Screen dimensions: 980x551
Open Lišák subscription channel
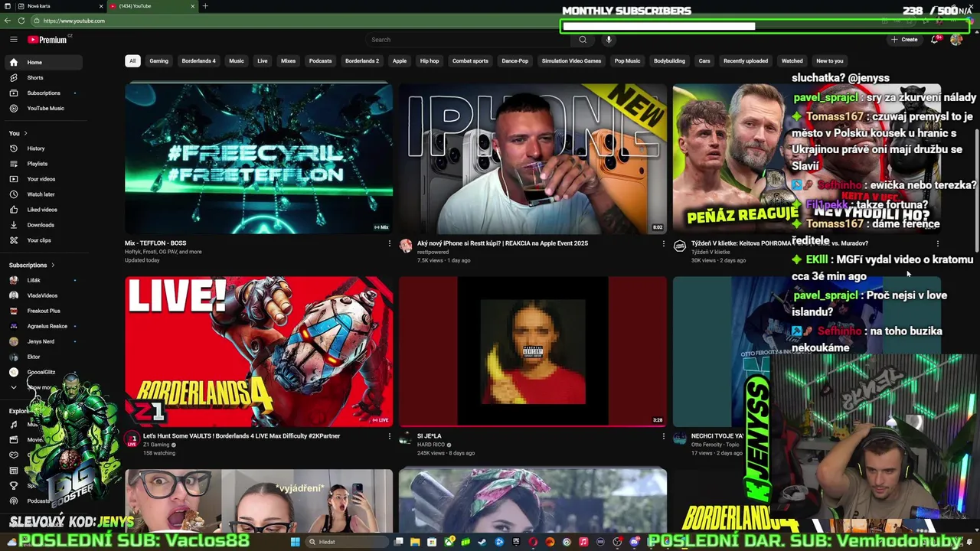[42, 280]
